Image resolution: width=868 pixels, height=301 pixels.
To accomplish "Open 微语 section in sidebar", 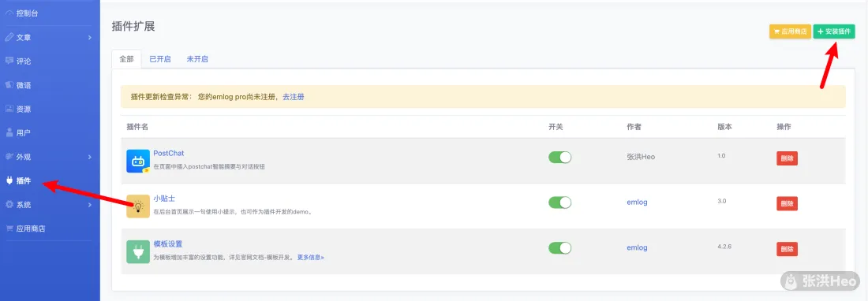I will coord(50,85).
